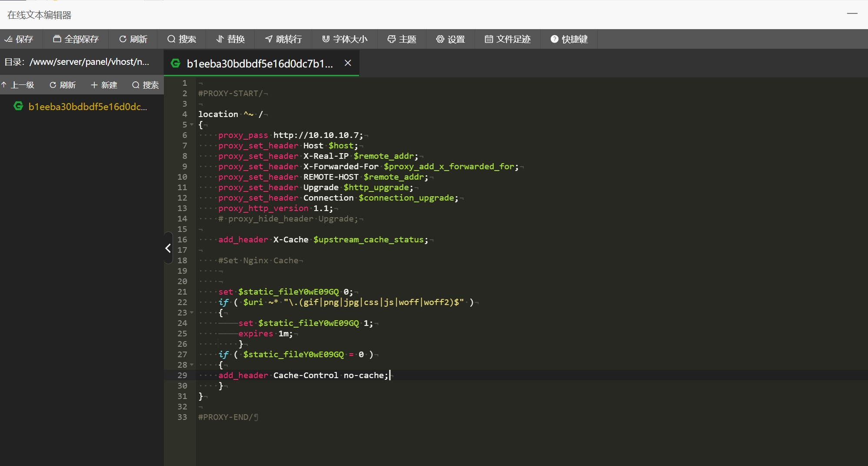Click add_header X-Cache line text
This screenshot has width=868, height=466.
click(x=323, y=240)
